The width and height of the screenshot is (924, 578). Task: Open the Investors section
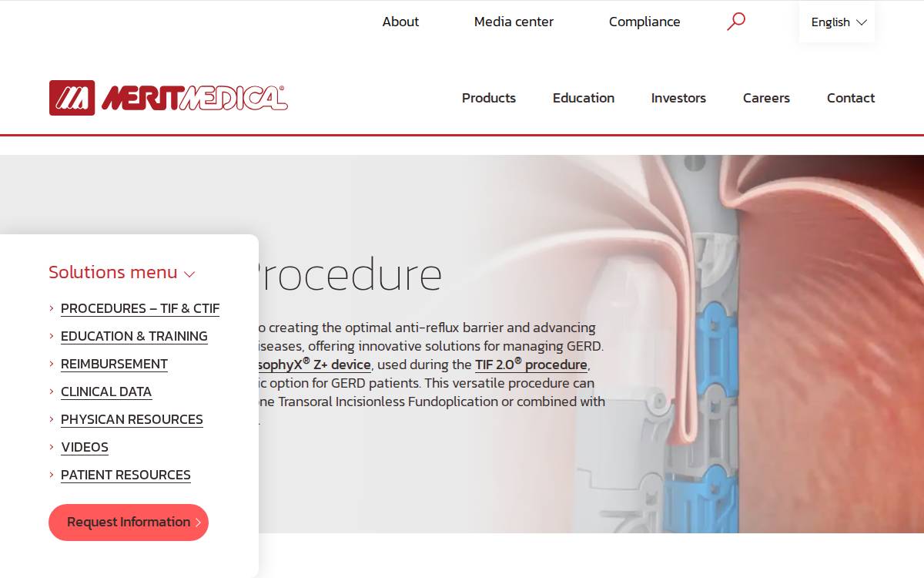coord(678,98)
